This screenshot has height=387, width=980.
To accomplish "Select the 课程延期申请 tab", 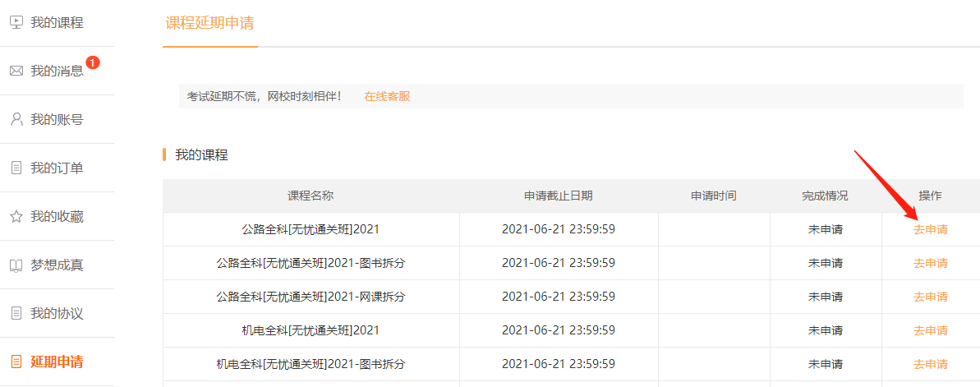I will [209, 23].
